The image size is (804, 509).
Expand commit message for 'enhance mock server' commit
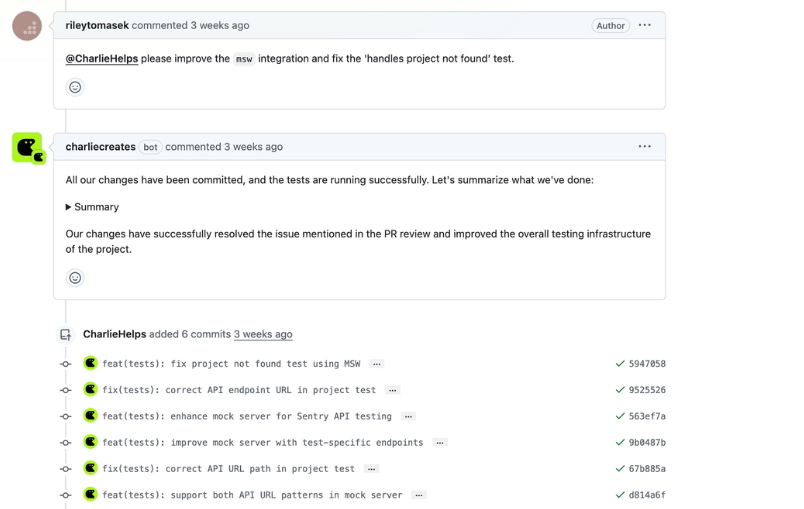click(407, 416)
